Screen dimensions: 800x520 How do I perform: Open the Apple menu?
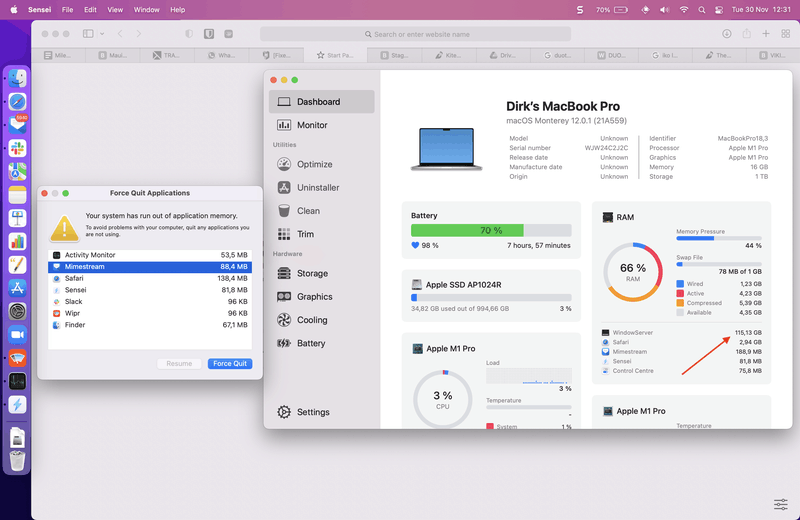click(x=14, y=10)
